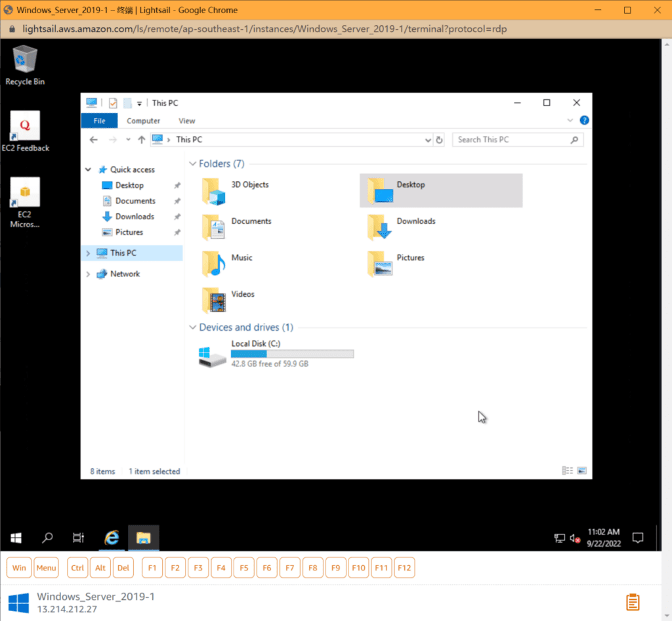This screenshot has height=621, width=672.
Task: Click the Search This PC field
Action: 511,140
